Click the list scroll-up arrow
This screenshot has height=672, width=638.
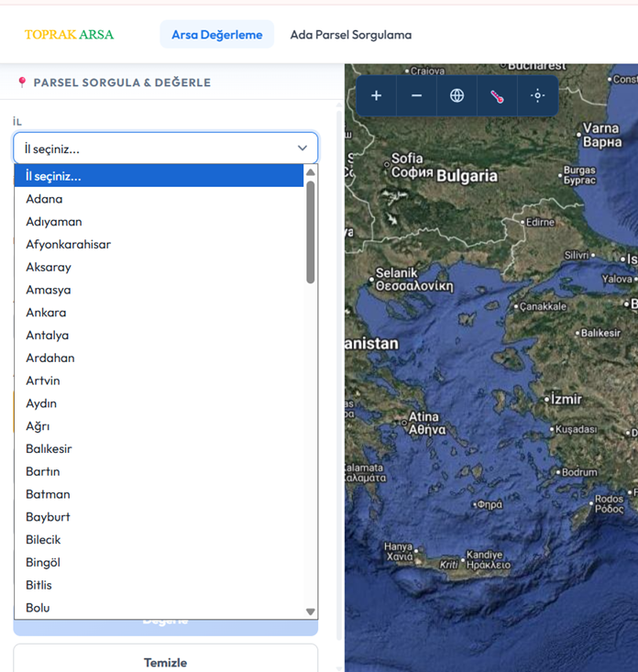311,171
